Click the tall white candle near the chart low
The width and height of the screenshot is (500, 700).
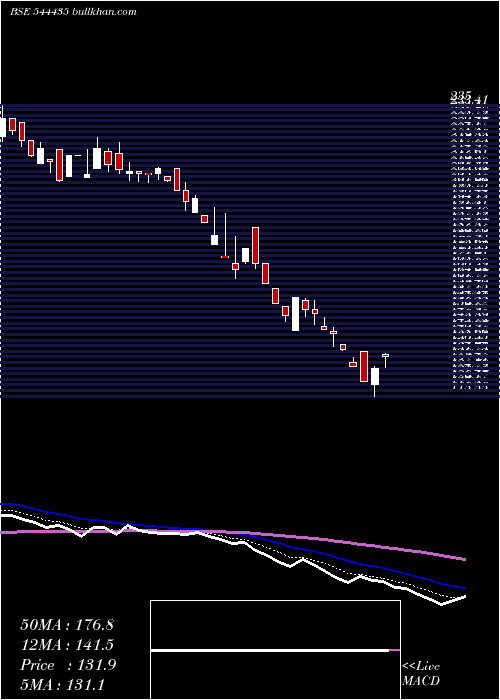[375, 376]
